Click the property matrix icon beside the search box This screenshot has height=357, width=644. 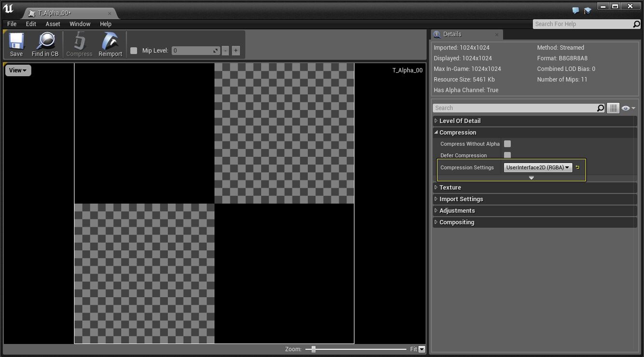pyautogui.click(x=613, y=108)
